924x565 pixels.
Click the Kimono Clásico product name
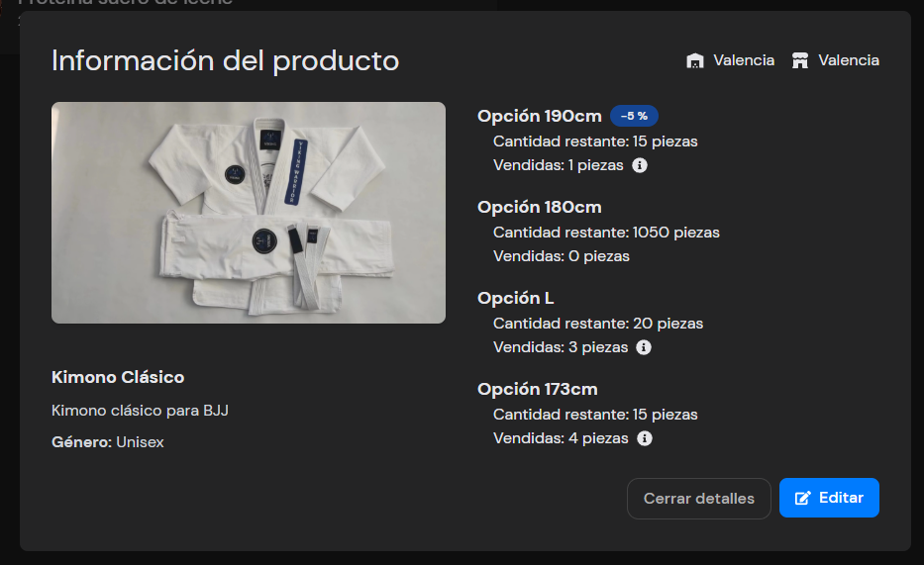(x=118, y=377)
